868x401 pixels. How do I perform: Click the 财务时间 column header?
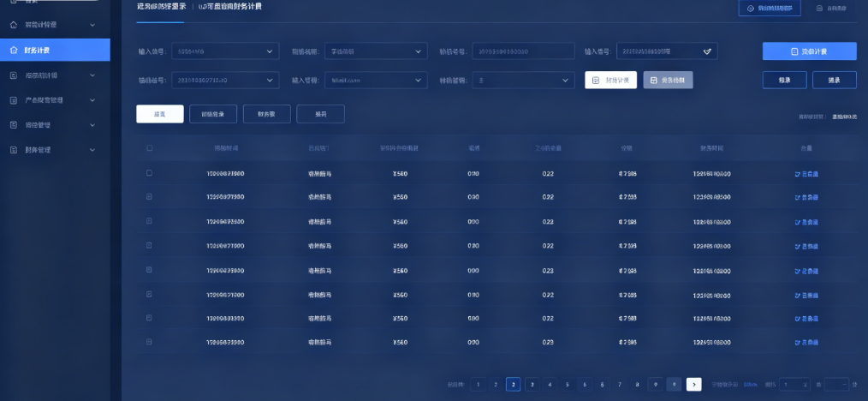pyautogui.click(x=711, y=148)
